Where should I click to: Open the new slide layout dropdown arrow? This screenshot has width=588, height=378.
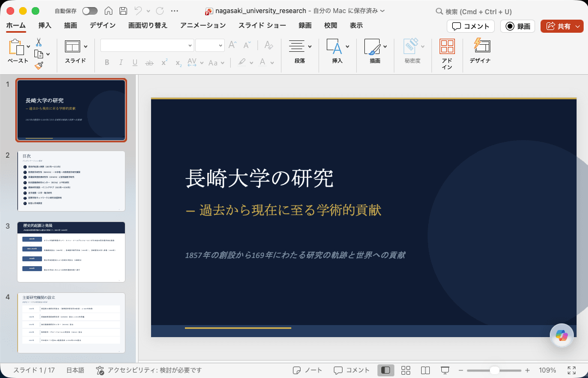86,46
